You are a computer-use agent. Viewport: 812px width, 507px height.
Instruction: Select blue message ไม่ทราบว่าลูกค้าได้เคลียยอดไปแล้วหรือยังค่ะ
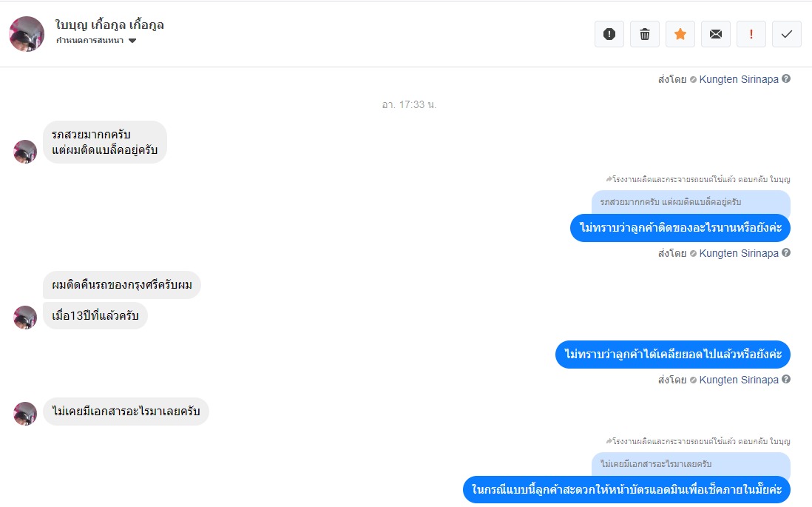[673, 355]
